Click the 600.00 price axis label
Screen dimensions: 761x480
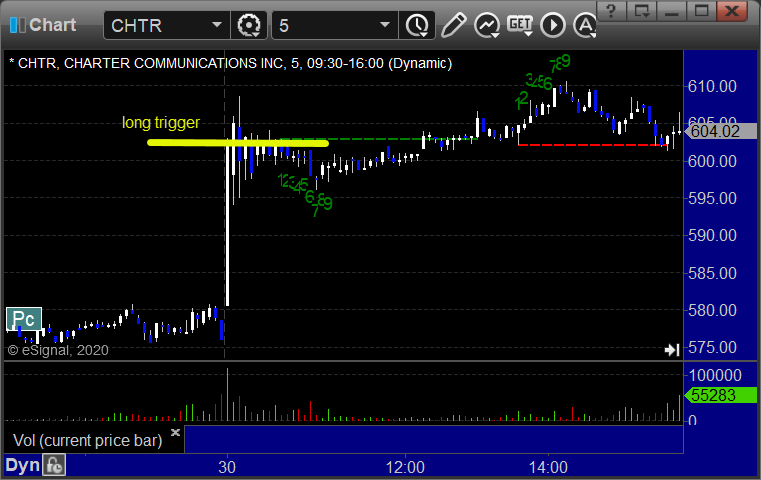(712, 161)
